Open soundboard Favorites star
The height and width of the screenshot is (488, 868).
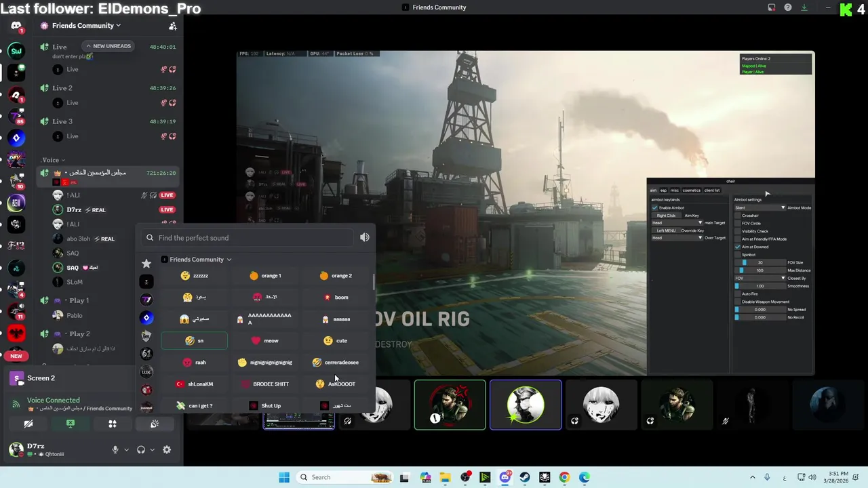146,263
